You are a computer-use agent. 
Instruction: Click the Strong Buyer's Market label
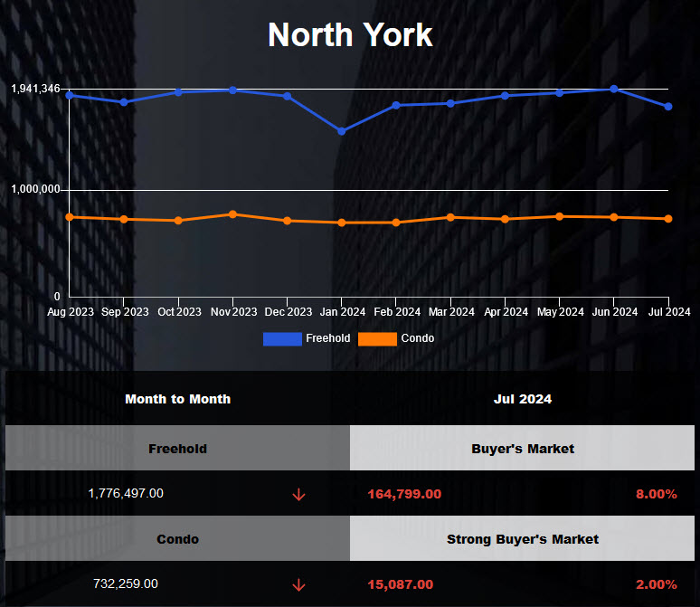[x=523, y=539]
